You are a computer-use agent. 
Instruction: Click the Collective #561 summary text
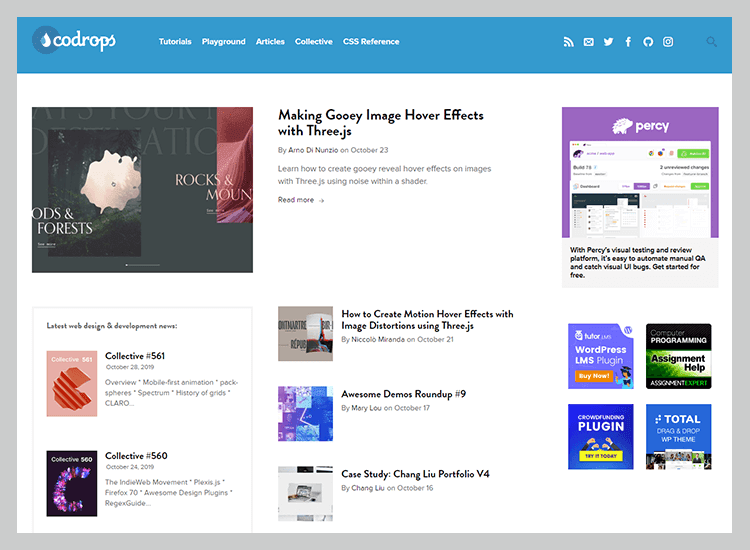click(x=171, y=393)
